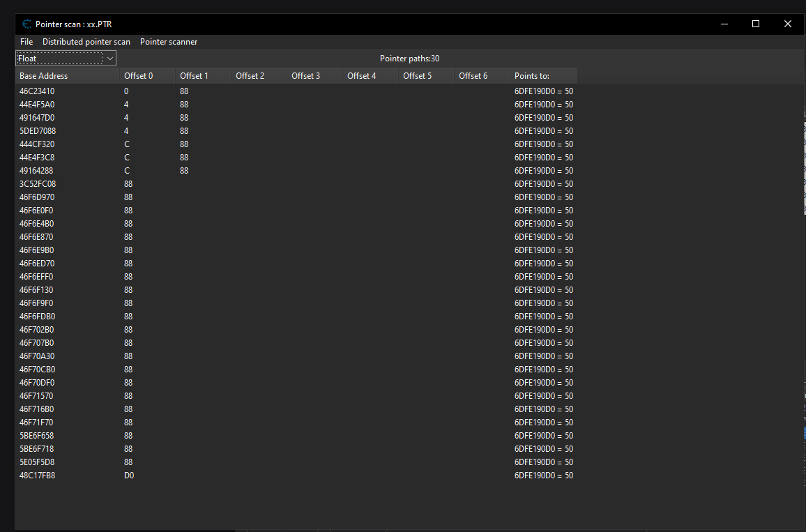Click the Points to: column header
Viewport: 806px width, 532px height.
pyautogui.click(x=543, y=75)
